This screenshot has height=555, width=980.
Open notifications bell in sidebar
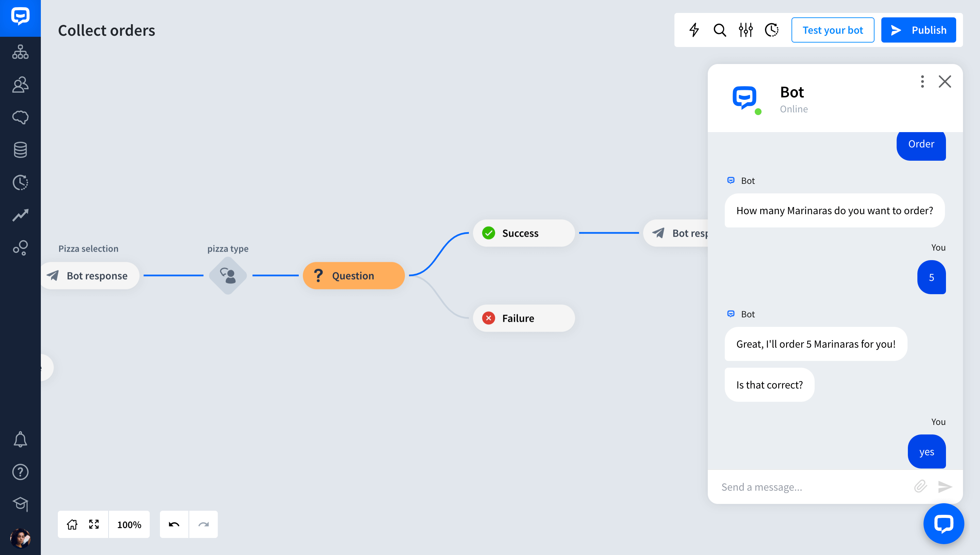pyautogui.click(x=20, y=440)
